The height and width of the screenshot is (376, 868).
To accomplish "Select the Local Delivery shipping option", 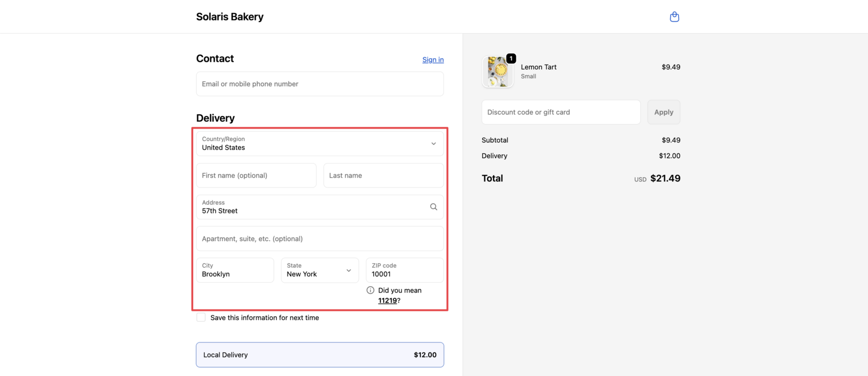I will pos(320,355).
